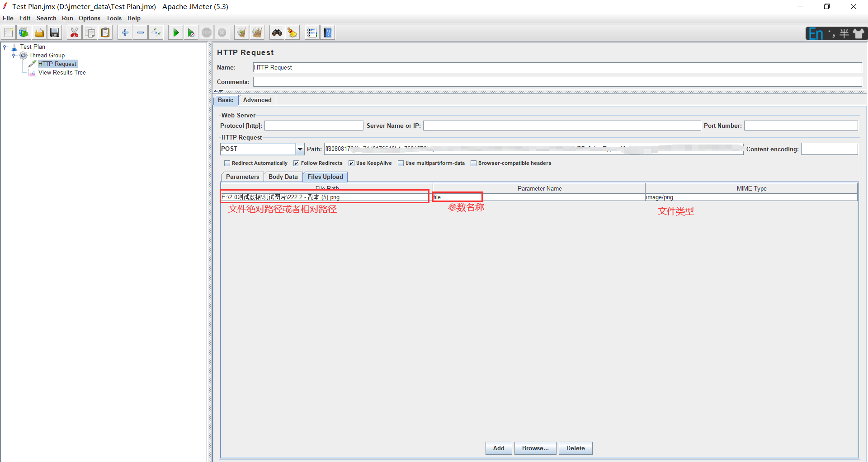
Task: Switch to the Basic tab
Action: (x=226, y=100)
